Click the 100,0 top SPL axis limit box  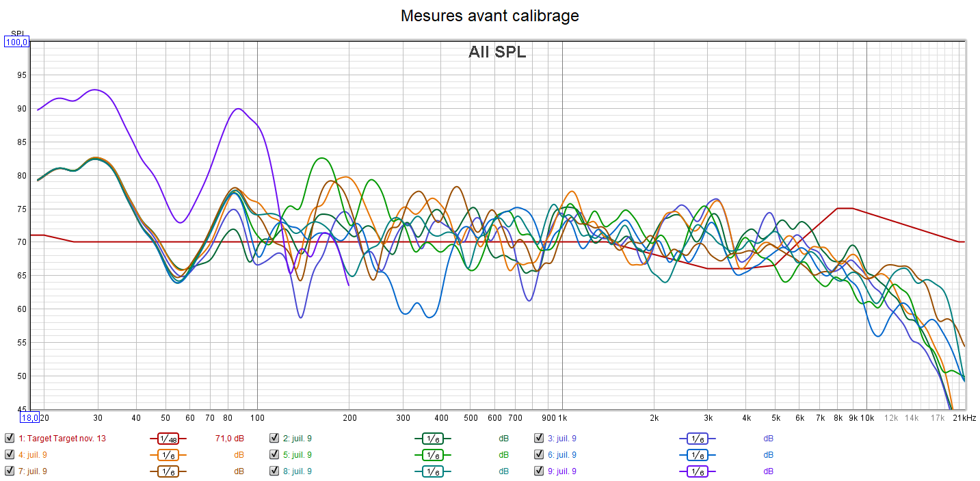[x=17, y=42]
